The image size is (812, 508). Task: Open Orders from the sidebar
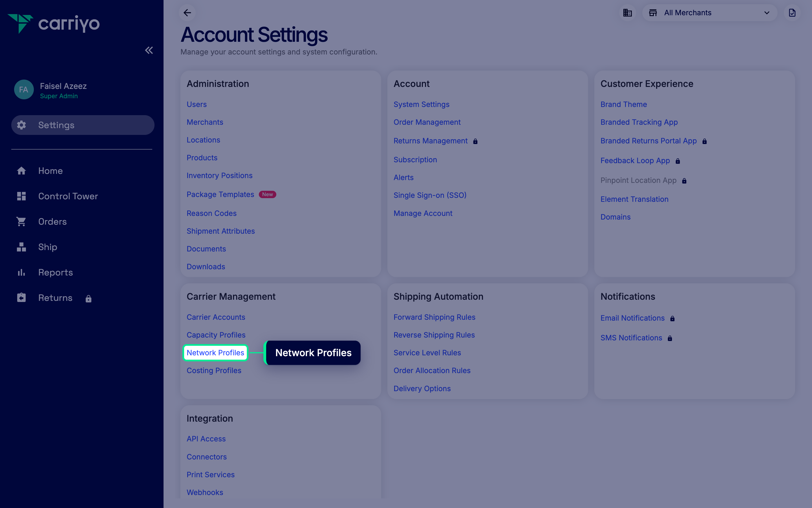click(x=52, y=222)
